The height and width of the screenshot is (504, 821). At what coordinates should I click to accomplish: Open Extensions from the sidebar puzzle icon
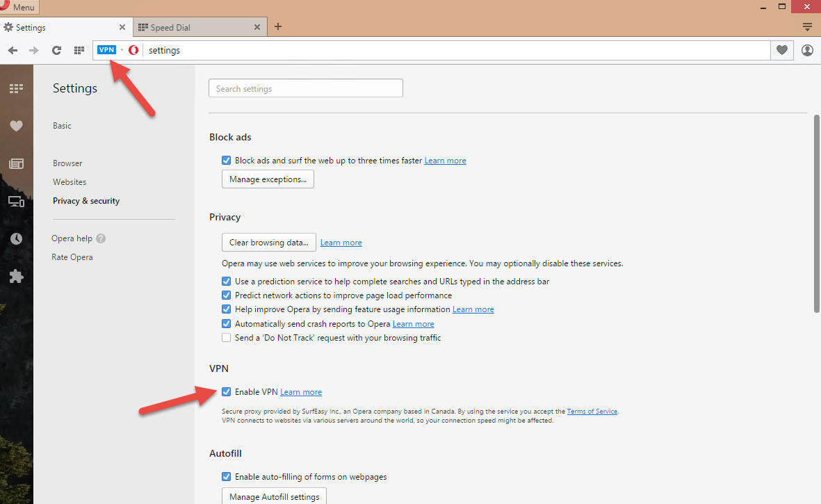16,277
